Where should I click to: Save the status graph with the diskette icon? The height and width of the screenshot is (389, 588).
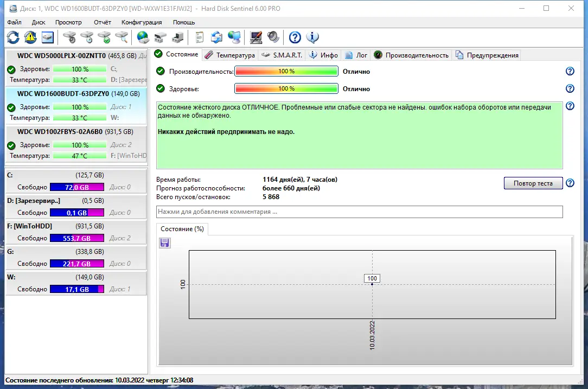click(164, 243)
